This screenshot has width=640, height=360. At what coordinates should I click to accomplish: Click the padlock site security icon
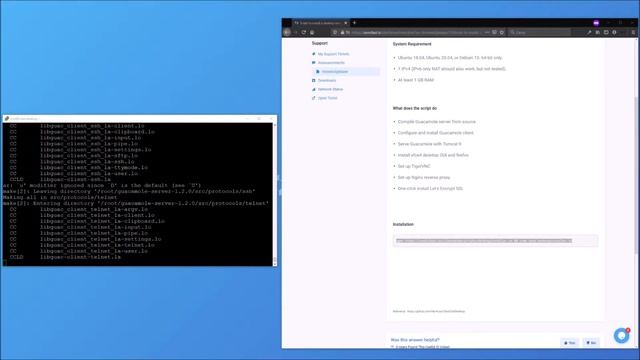coord(342,32)
